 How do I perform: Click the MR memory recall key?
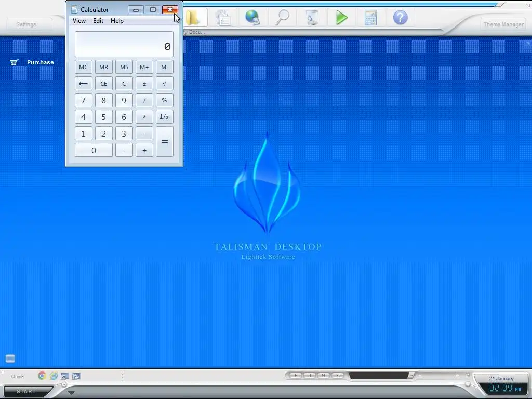104,67
